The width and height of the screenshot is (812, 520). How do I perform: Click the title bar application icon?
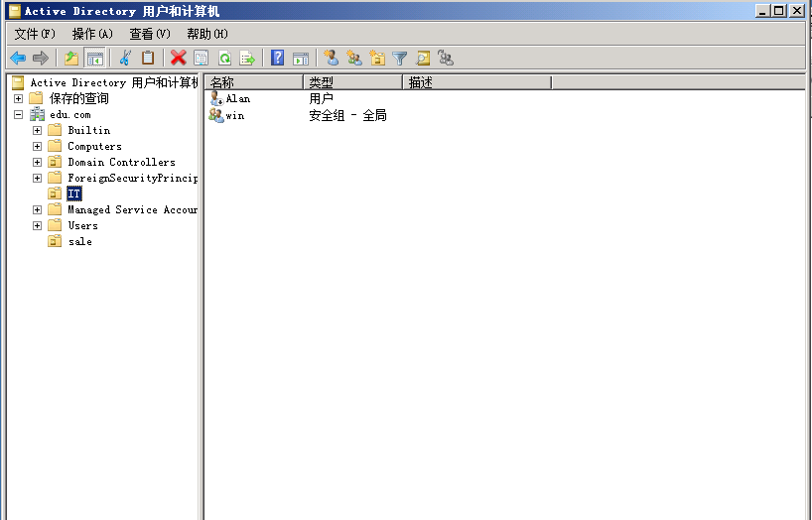15,10
